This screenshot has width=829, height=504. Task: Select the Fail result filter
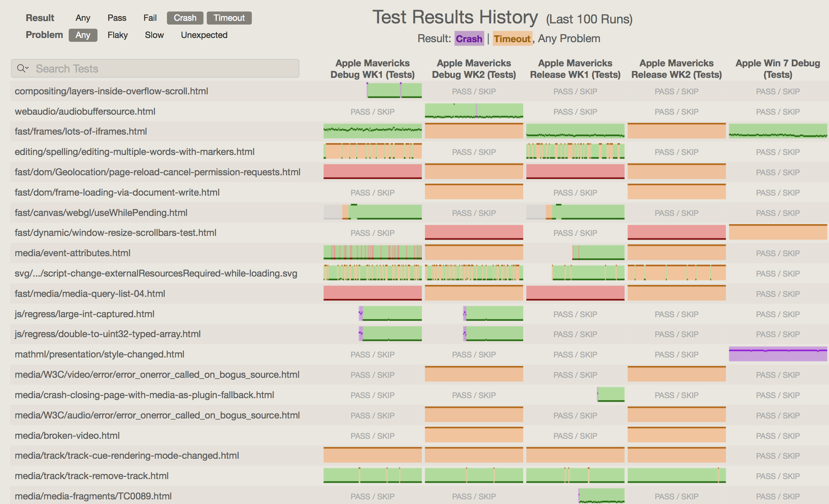tap(150, 18)
